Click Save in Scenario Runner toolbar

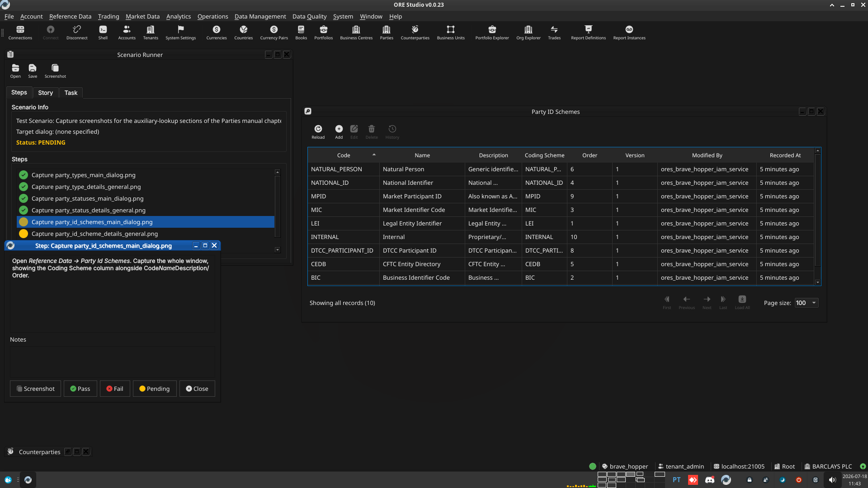[33, 71]
